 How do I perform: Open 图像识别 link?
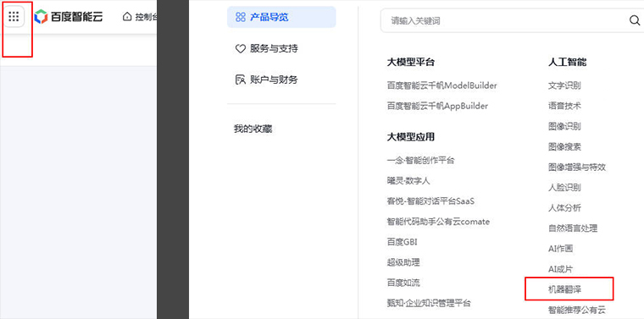tap(564, 126)
